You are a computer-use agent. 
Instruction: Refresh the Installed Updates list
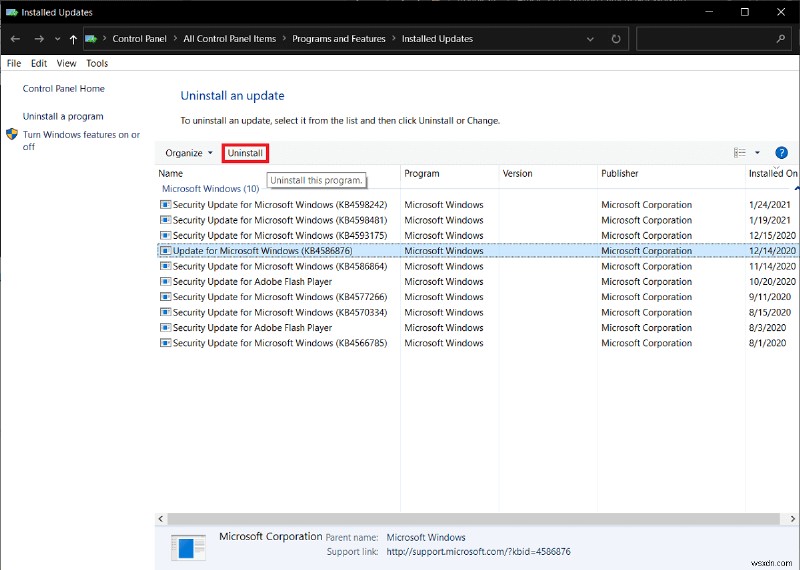(x=615, y=39)
